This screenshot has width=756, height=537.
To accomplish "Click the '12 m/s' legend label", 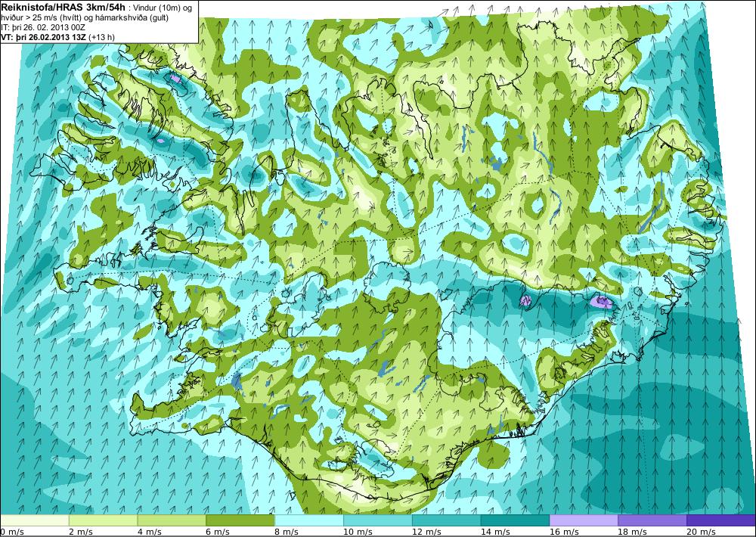I will click(426, 532).
